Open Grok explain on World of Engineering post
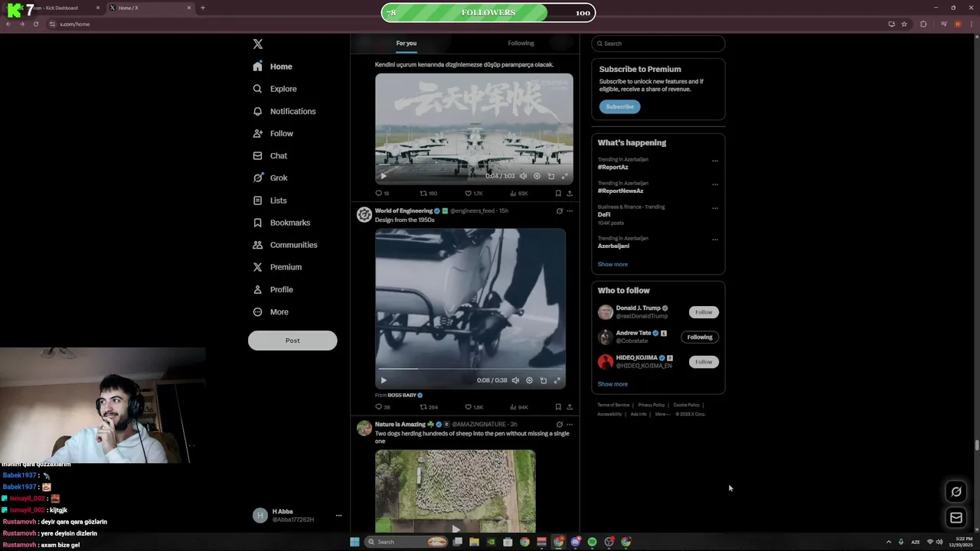Screen dimensions: 980x551 (559, 211)
